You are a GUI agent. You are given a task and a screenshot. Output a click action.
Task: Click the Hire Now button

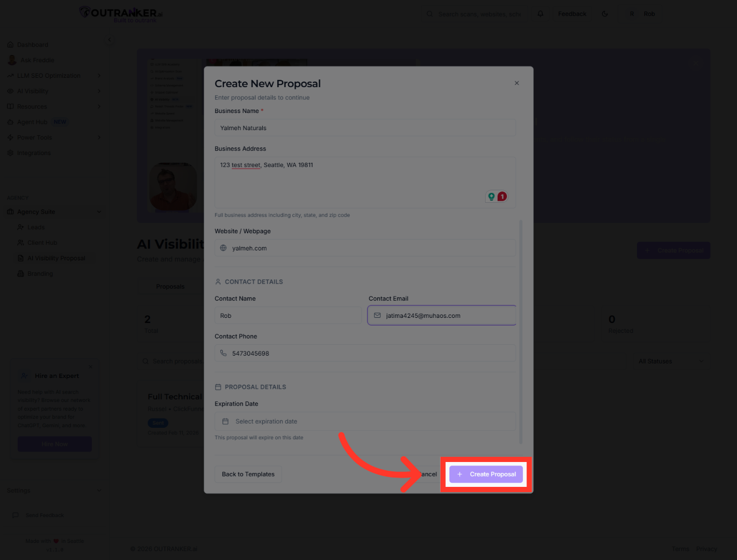(x=55, y=444)
